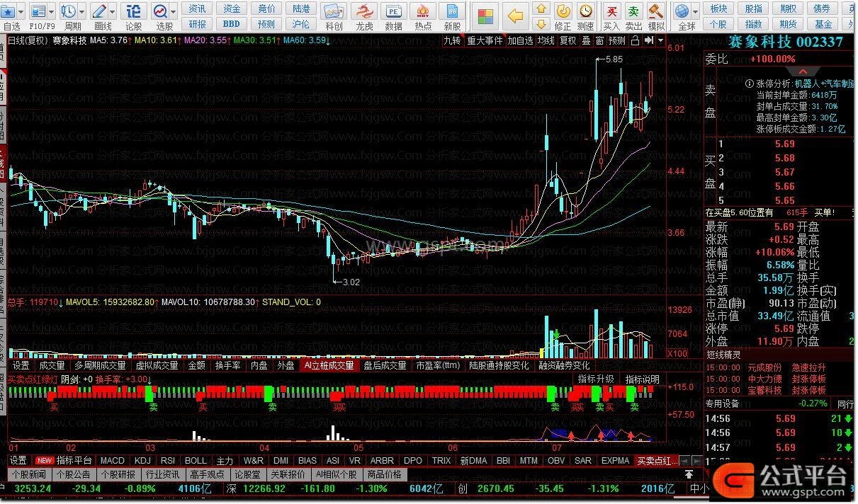Toggle 重大事件 markers on chart

point(485,40)
